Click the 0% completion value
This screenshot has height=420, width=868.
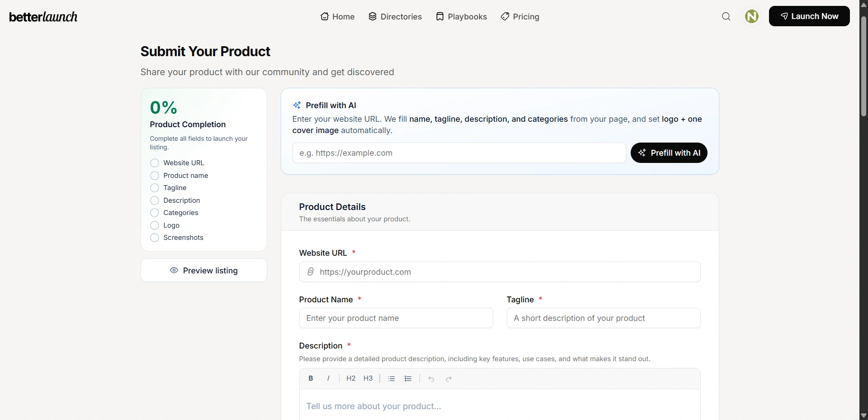[164, 108]
